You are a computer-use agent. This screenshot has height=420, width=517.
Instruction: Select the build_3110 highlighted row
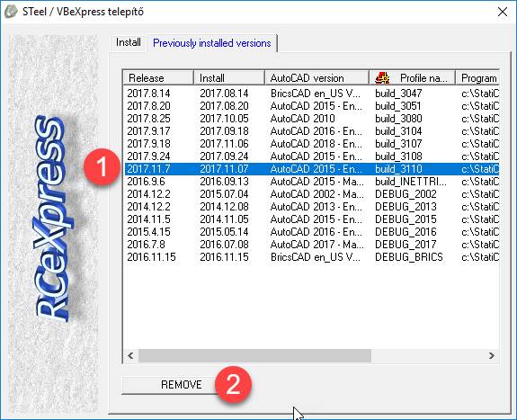click(x=312, y=169)
